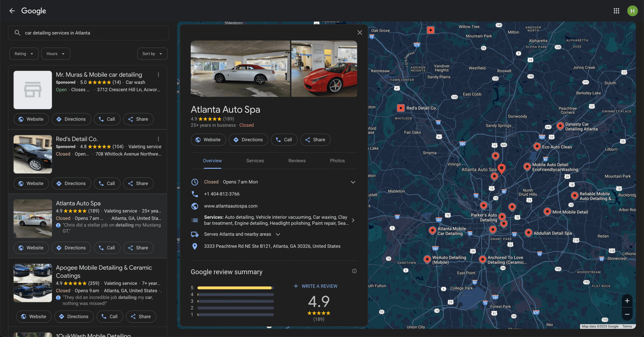Image resolution: width=644 pixels, height=337 pixels.
Task: Open the white convertible photo in detail panel
Action: pyautogui.click(x=240, y=68)
